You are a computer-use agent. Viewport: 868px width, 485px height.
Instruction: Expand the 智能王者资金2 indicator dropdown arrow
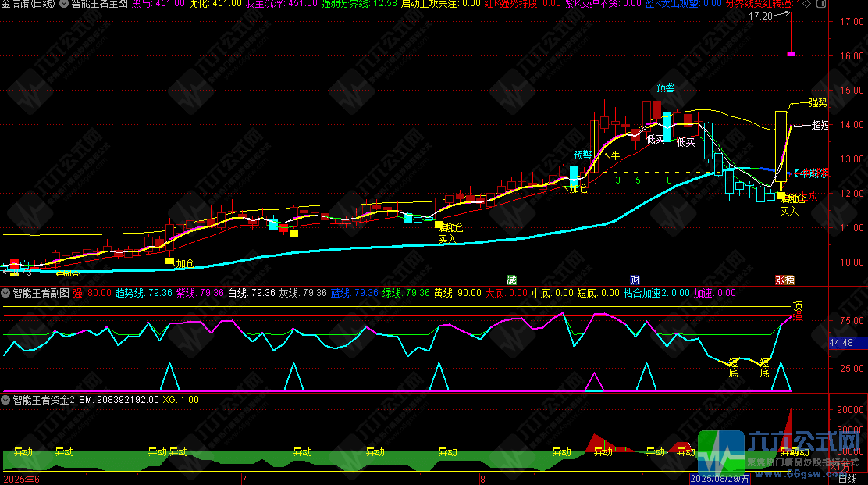point(5,400)
